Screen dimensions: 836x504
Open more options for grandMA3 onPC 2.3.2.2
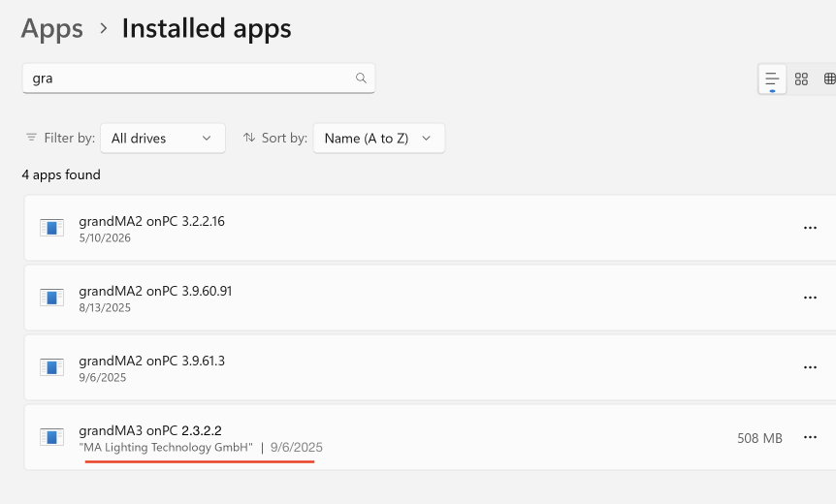pos(810,437)
